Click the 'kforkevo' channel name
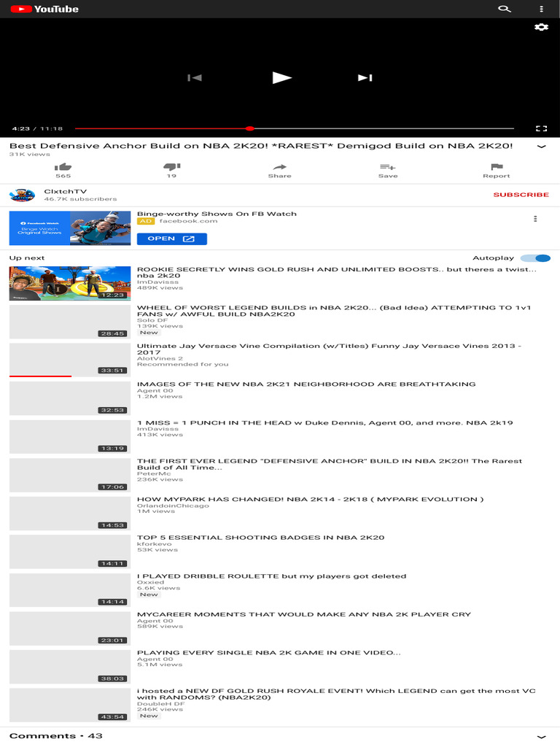Image resolution: width=560 pixels, height=747 pixels. point(155,544)
